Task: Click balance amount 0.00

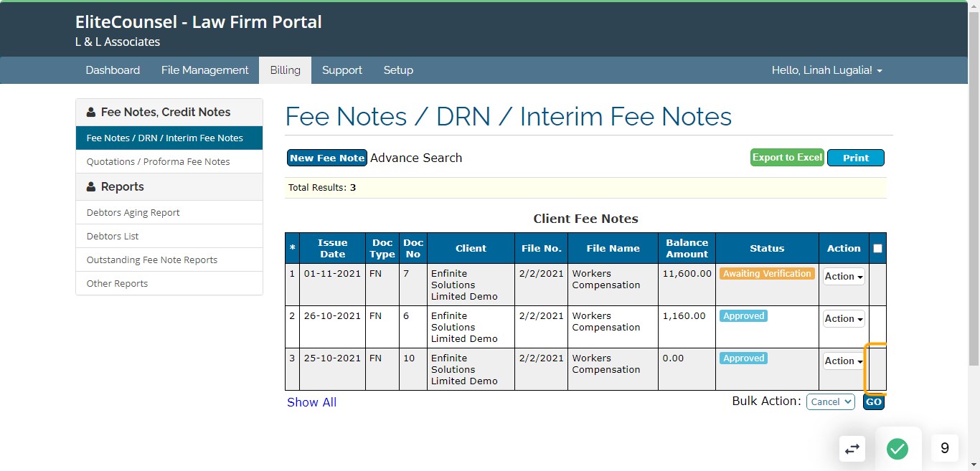Action: tap(673, 358)
